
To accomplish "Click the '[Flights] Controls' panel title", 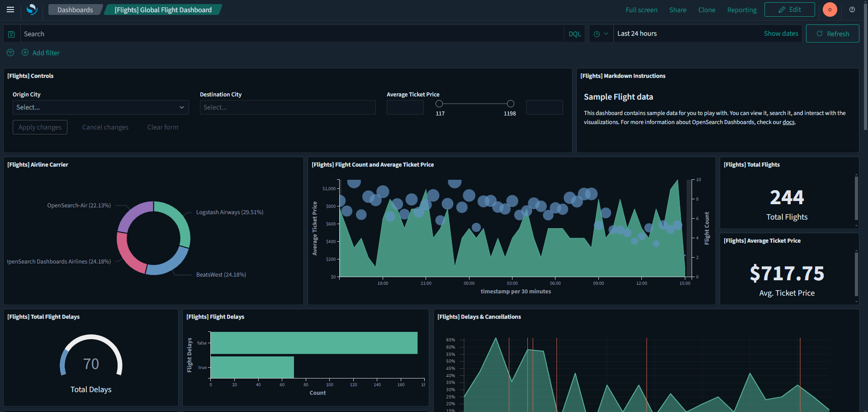I will 30,76.
